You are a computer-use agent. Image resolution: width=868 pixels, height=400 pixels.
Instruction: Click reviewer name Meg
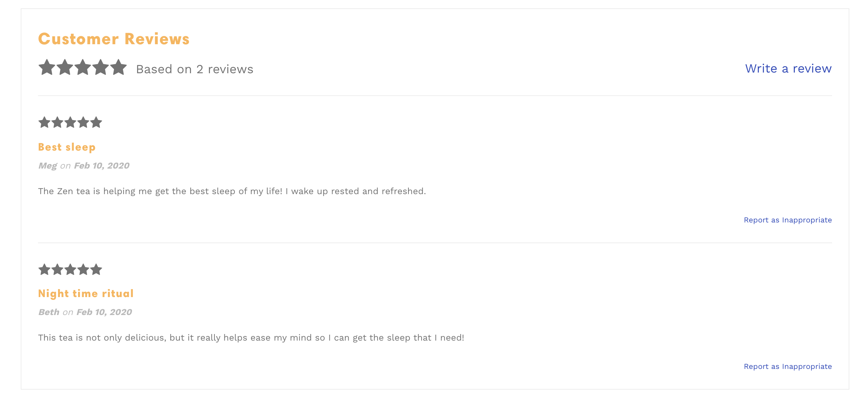tap(48, 166)
